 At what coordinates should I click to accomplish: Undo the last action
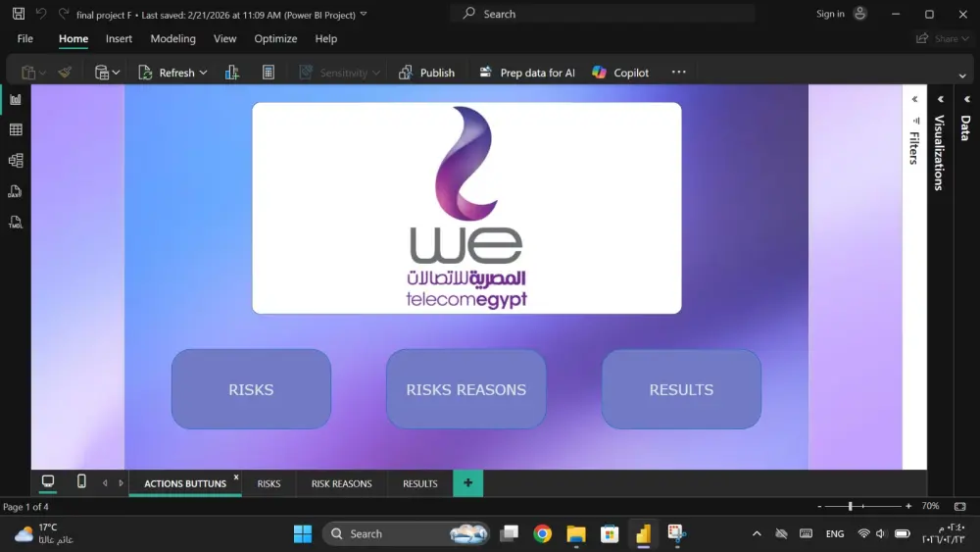point(40,13)
